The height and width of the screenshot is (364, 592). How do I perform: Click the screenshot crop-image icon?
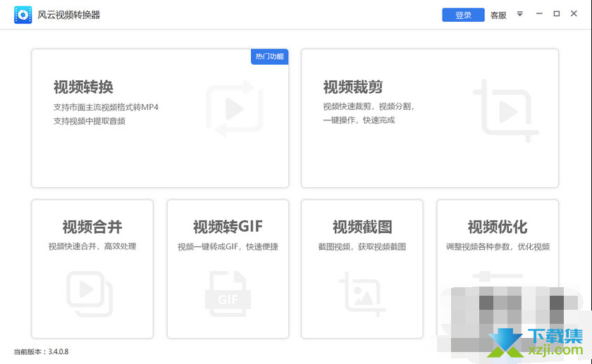pyautogui.click(x=362, y=294)
